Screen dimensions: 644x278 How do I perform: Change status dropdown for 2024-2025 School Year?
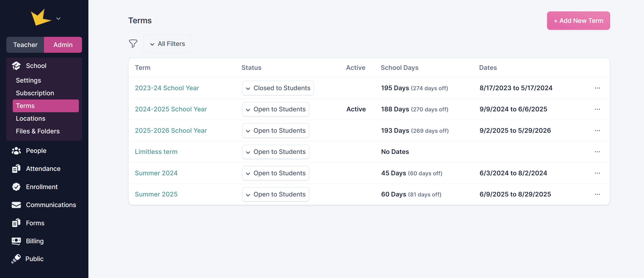click(276, 109)
